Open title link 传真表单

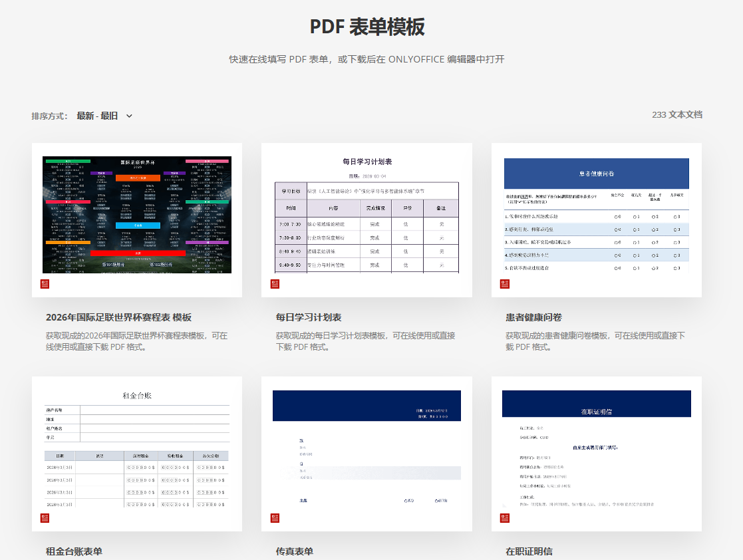point(294,551)
